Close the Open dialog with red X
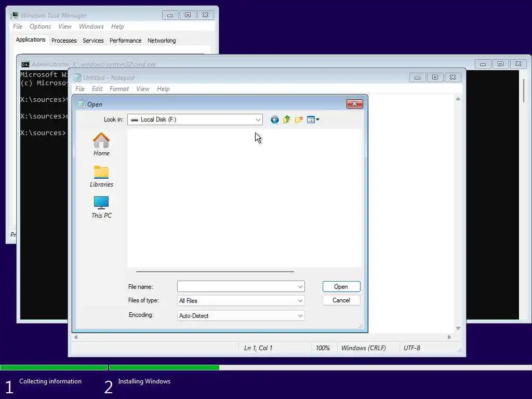The height and width of the screenshot is (399, 532). click(x=354, y=104)
